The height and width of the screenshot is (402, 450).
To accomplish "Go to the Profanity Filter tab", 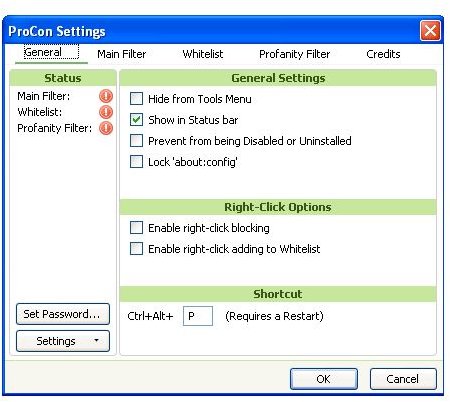I will click(x=295, y=54).
